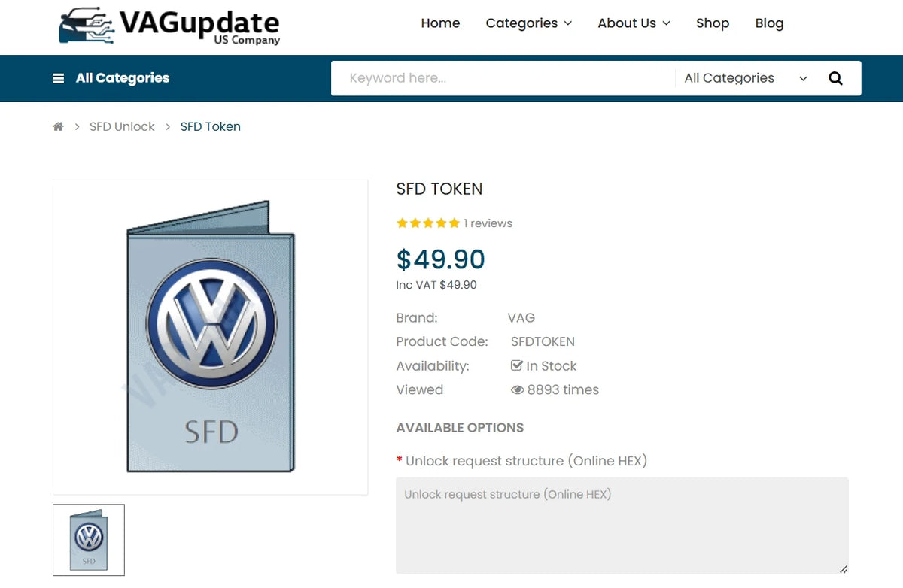Viewport: 903px width, 588px height.
Task: Click the Unlock request structure text area
Action: pos(622,526)
